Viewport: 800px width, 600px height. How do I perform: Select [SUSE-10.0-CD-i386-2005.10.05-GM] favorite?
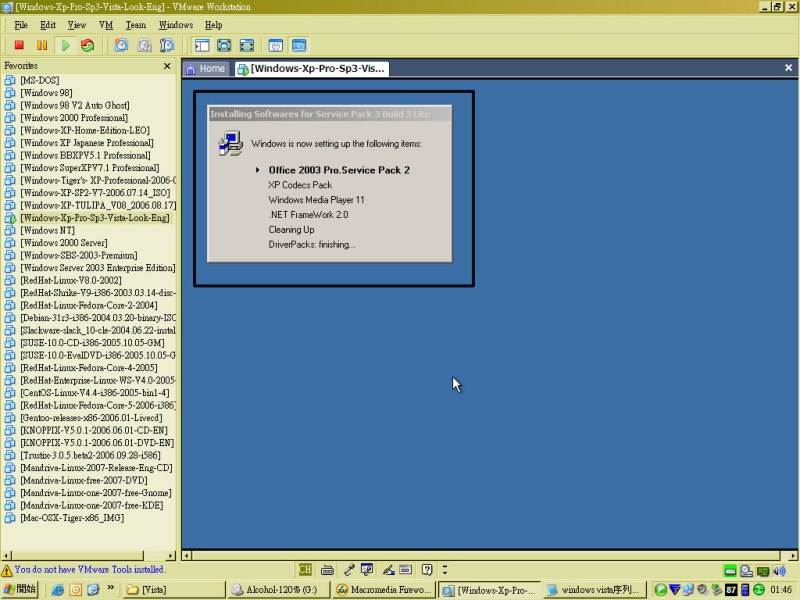92,343
